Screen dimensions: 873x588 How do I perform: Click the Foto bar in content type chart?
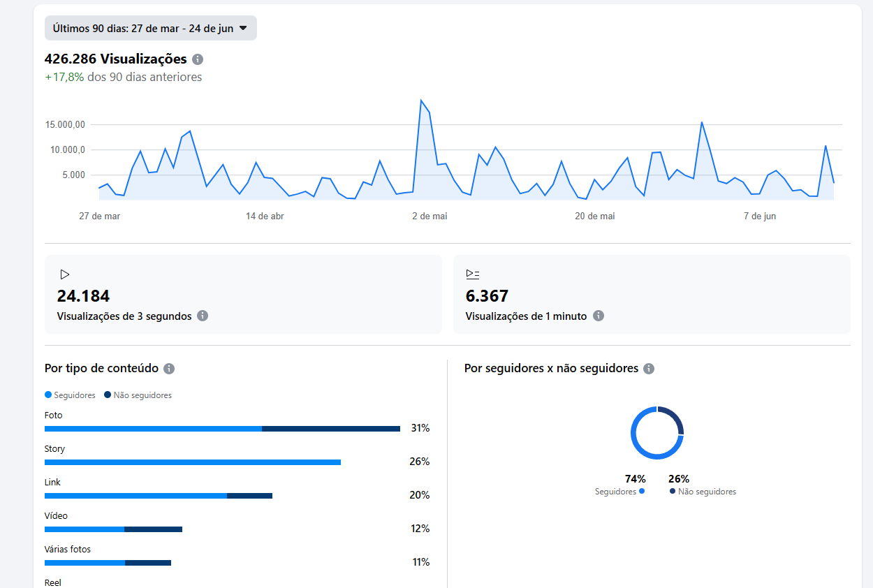click(222, 429)
